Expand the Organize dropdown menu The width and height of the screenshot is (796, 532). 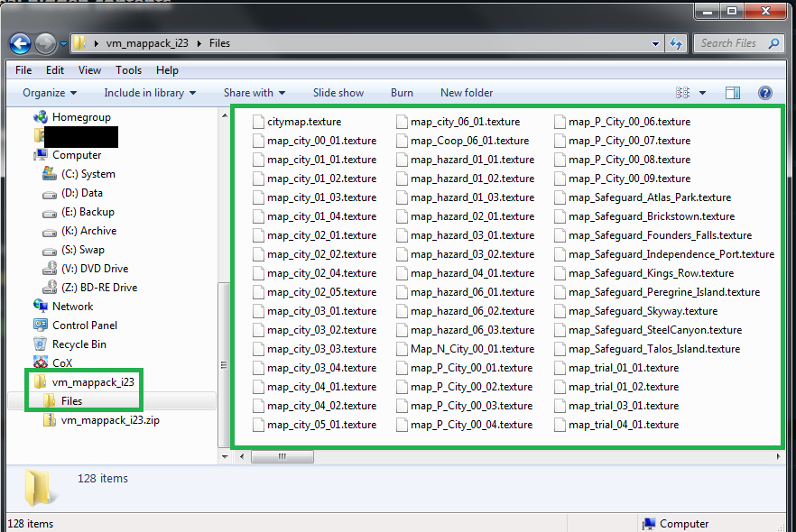pyautogui.click(x=50, y=93)
